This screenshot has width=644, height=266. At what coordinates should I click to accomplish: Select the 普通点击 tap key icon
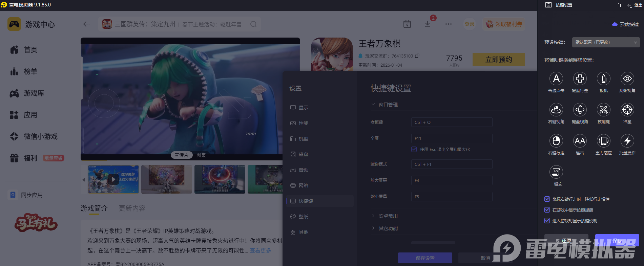[x=556, y=79]
